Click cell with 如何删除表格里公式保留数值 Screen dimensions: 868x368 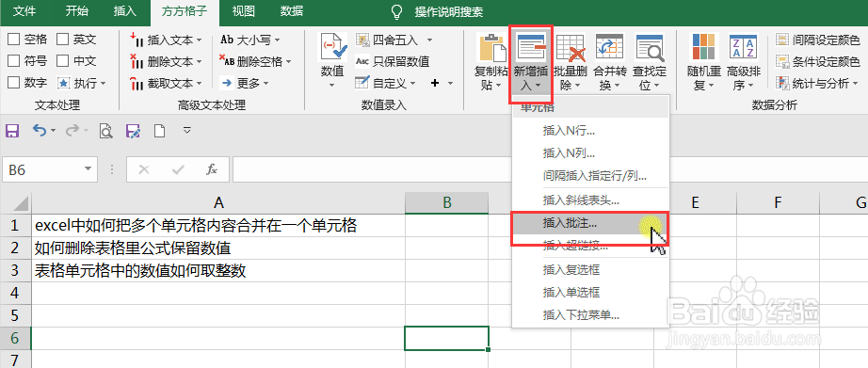click(218, 248)
